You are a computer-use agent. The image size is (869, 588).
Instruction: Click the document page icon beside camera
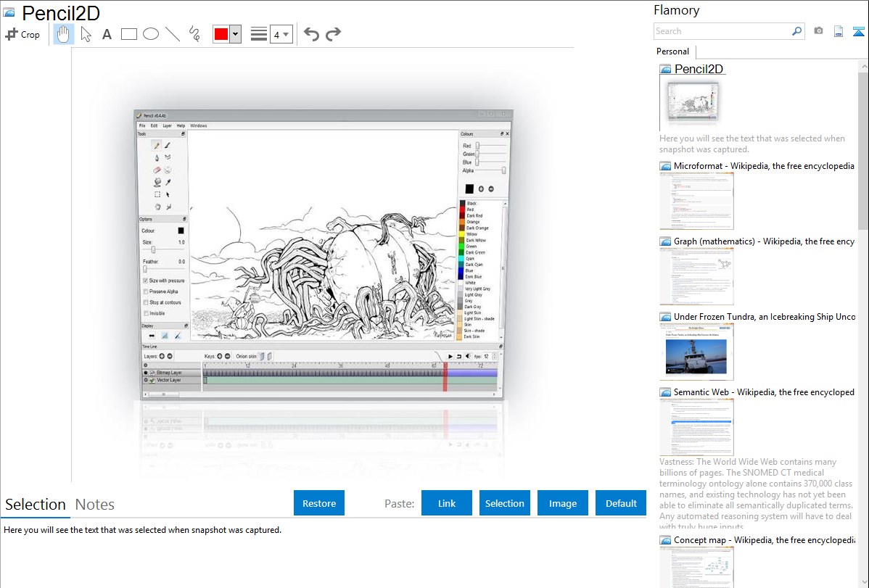click(839, 32)
